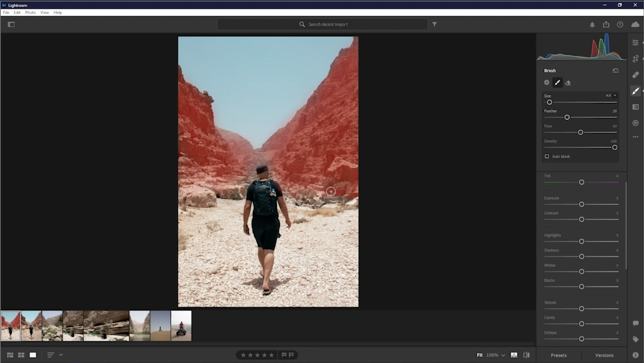The width and height of the screenshot is (644, 363).
Task: Select the last thumbnail in the filmstrip
Action: (x=181, y=326)
